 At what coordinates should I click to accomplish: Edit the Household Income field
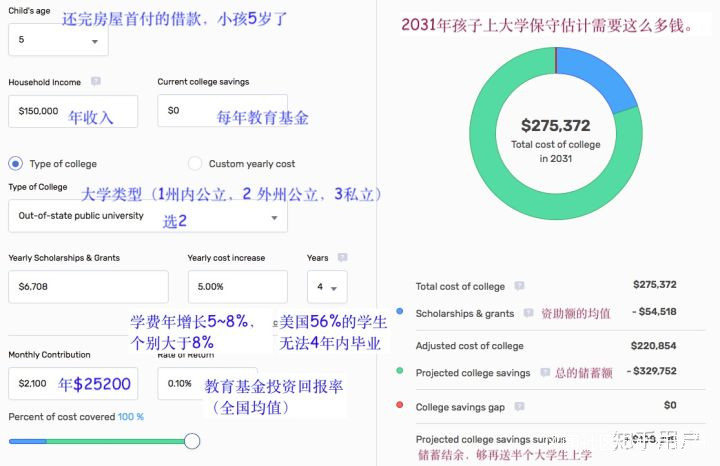pos(73,111)
